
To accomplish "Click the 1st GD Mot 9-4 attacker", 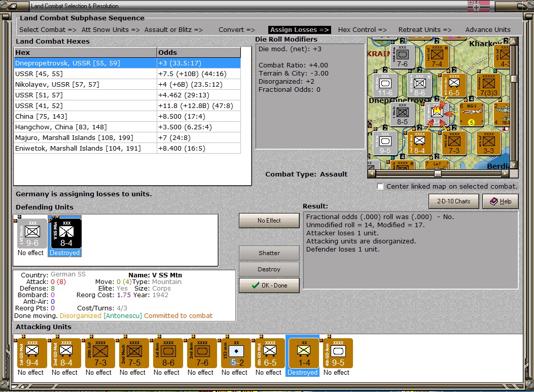I will pyautogui.click(x=31, y=353).
